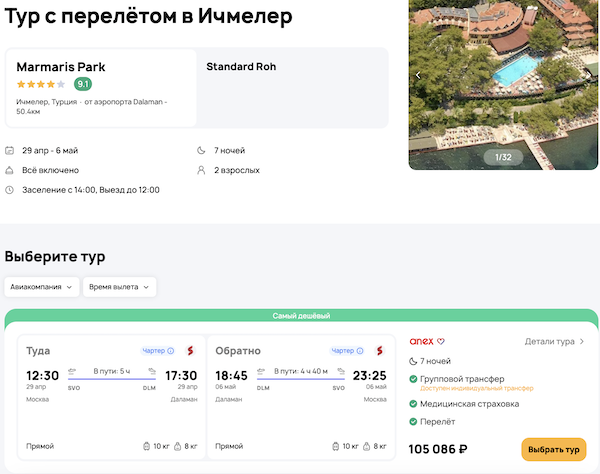This screenshot has height=474, width=600.
Task: Select the Standard Roh room tab
Action: (241, 67)
